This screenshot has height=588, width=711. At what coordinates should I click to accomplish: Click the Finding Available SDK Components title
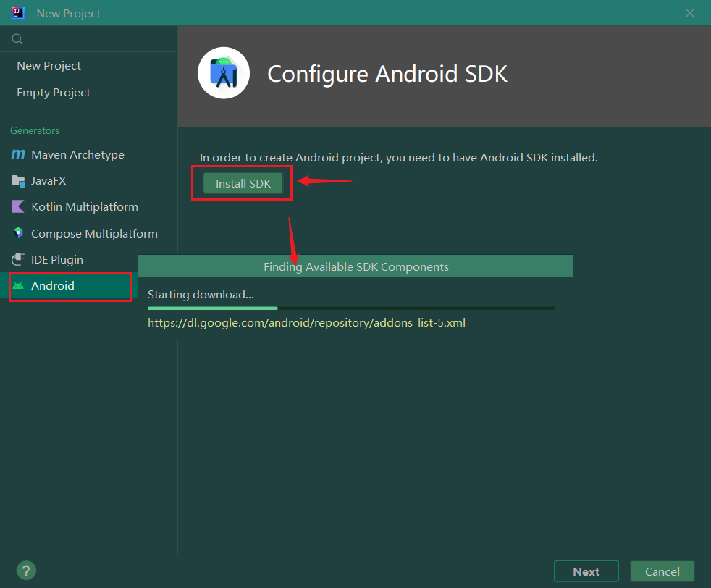click(x=356, y=267)
